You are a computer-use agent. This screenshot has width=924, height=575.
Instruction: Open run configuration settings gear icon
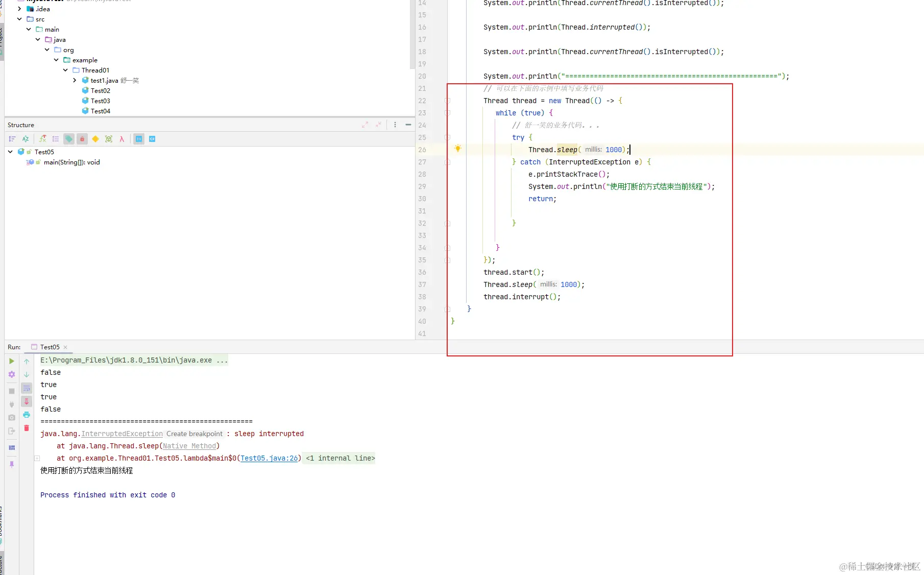coord(12,374)
